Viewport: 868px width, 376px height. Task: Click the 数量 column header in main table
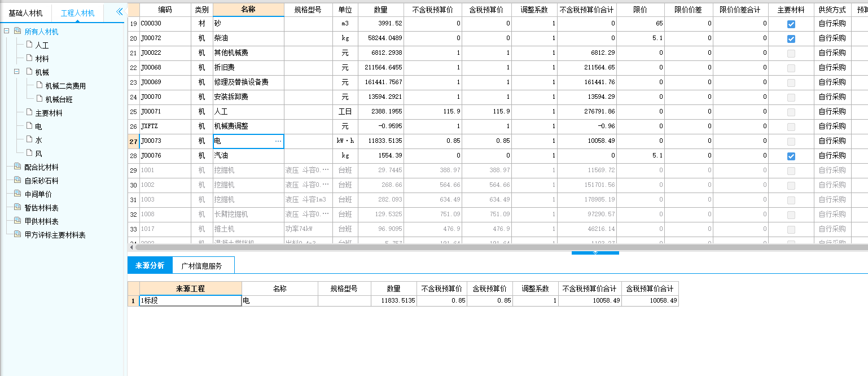381,10
